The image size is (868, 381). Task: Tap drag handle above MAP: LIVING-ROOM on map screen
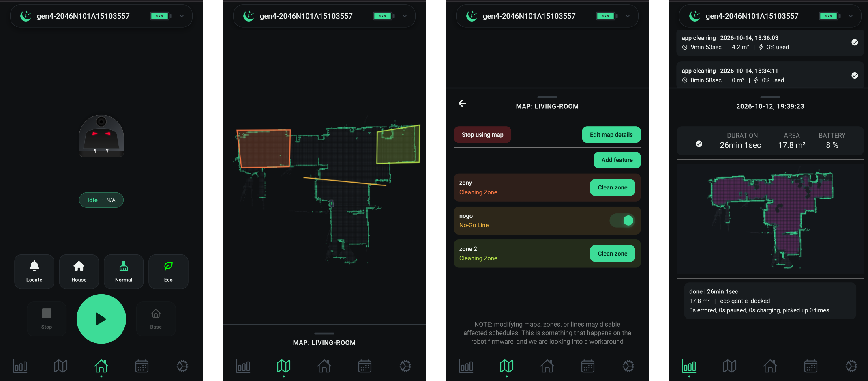pyautogui.click(x=324, y=334)
